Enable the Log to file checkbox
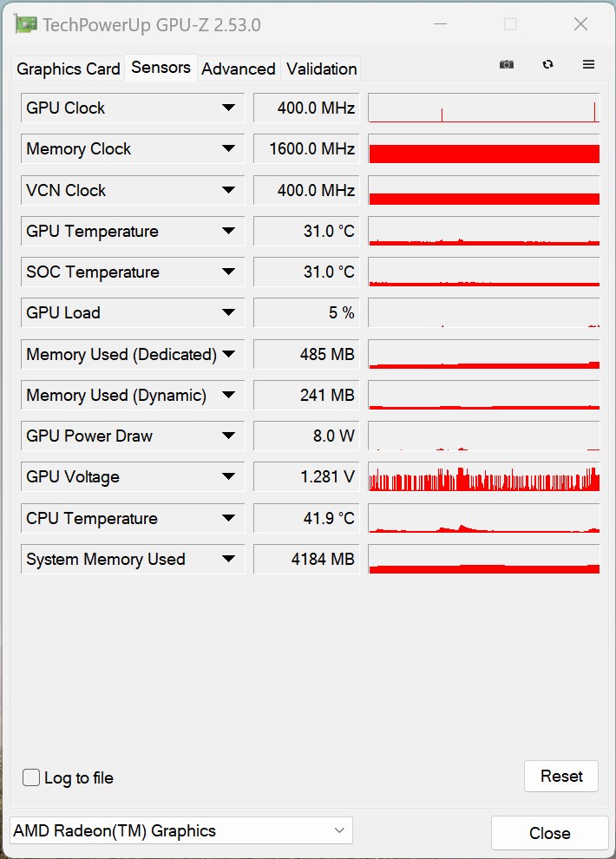Image resolution: width=616 pixels, height=859 pixels. coord(31,777)
